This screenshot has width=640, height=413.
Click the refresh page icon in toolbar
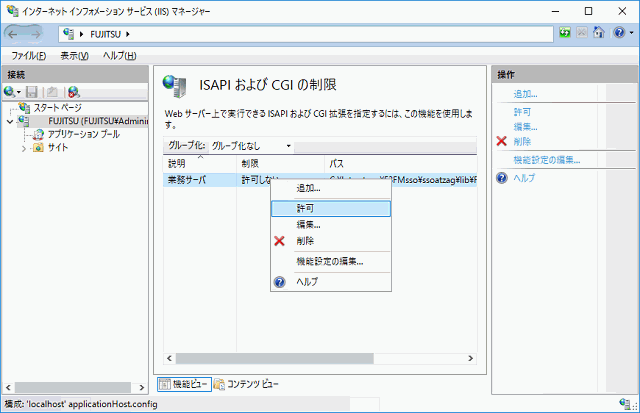click(x=565, y=33)
